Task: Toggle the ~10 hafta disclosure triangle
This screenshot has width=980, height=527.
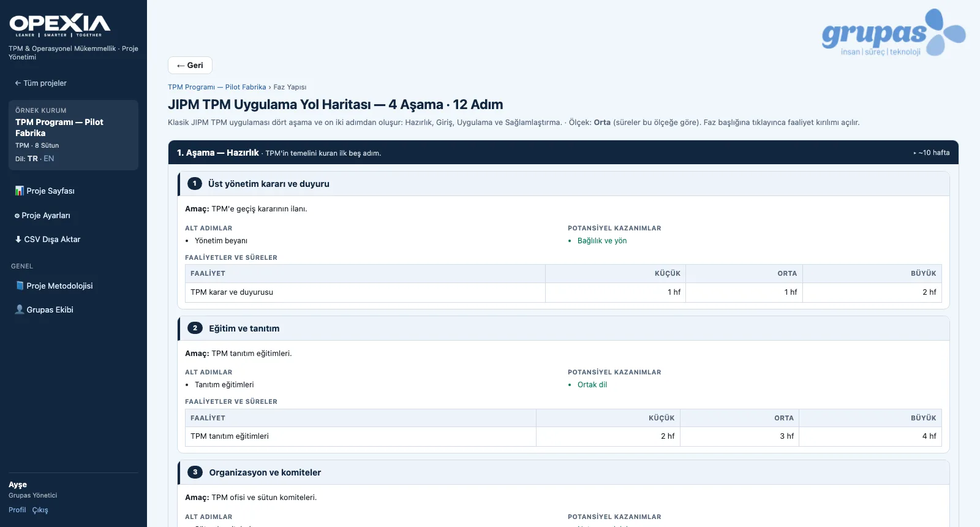Action: pyautogui.click(x=914, y=153)
